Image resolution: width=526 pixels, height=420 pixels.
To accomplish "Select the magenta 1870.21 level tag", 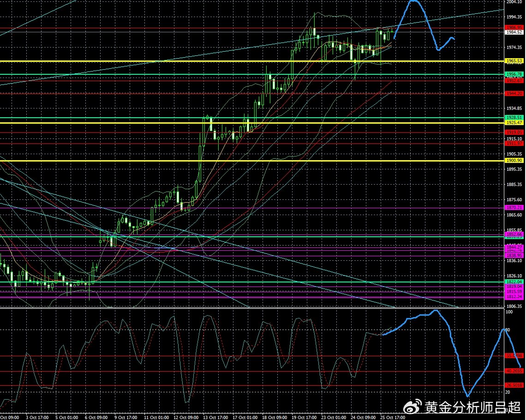I will pyautogui.click(x=514, y=208).
